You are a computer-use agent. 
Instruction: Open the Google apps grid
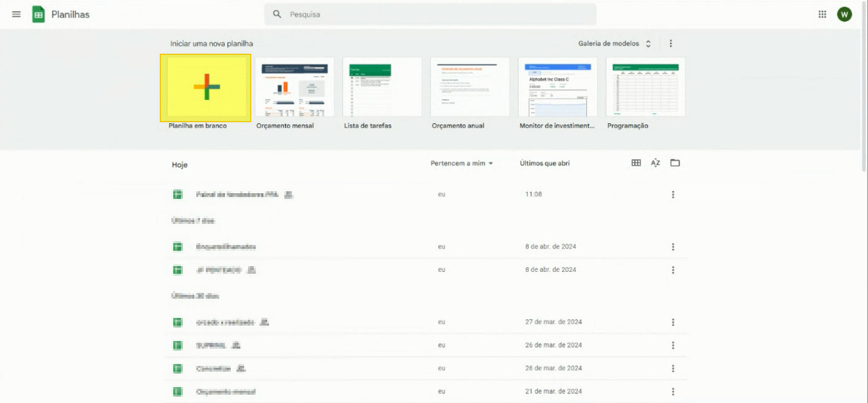(823, 14)
